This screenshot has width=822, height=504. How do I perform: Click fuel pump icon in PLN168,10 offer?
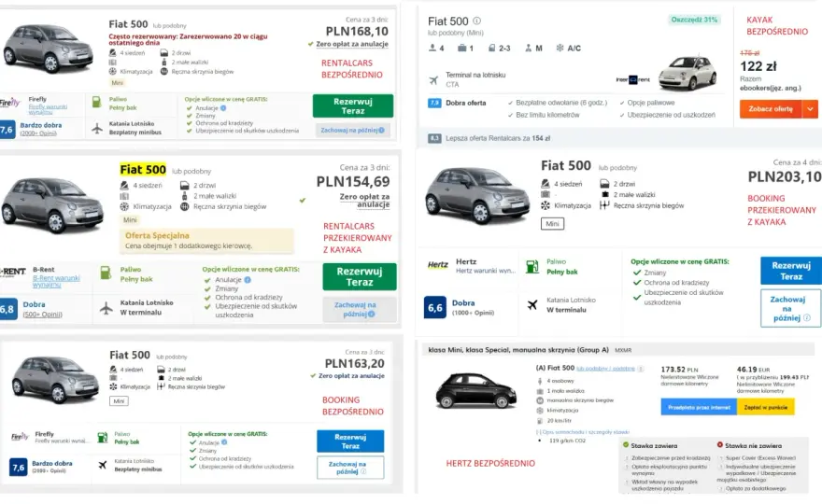pos(96,102)
